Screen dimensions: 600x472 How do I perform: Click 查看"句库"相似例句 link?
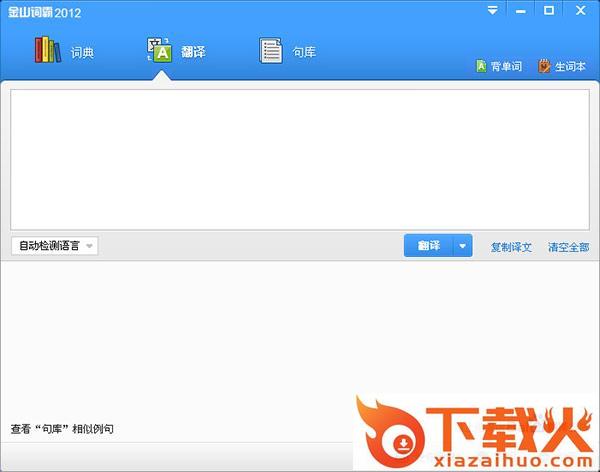click(62, 429)
